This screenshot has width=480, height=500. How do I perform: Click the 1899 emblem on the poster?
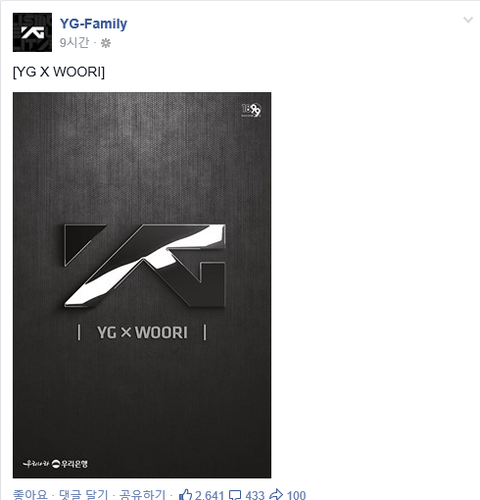pyautogui.click(x=251, y=110)
